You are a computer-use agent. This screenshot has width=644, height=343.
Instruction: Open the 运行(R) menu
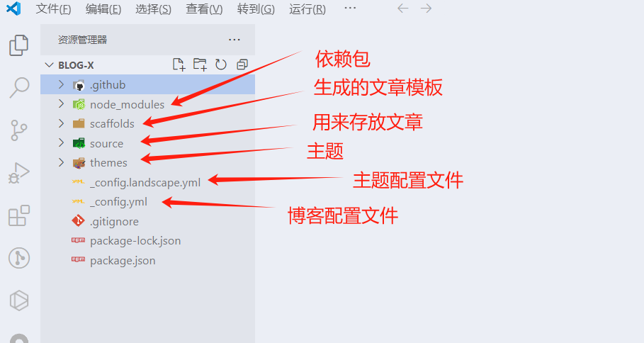[x=307, y=9]
